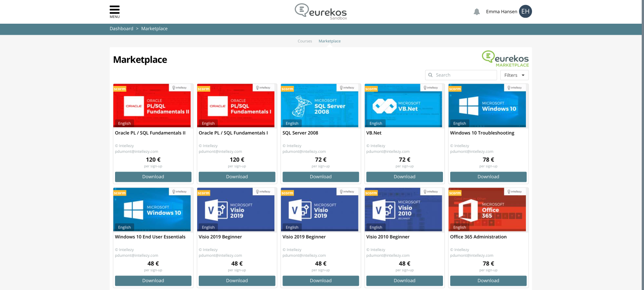Open the Windows 10 Troubleshooting thumbnail
Screen dimensions: 644x290
[487, 105]
